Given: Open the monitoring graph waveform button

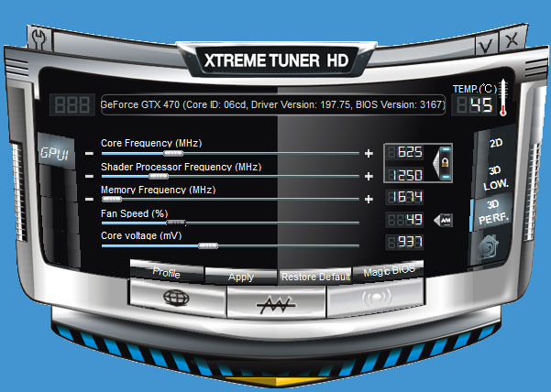Looking at the screenshot, I should 276,303.
